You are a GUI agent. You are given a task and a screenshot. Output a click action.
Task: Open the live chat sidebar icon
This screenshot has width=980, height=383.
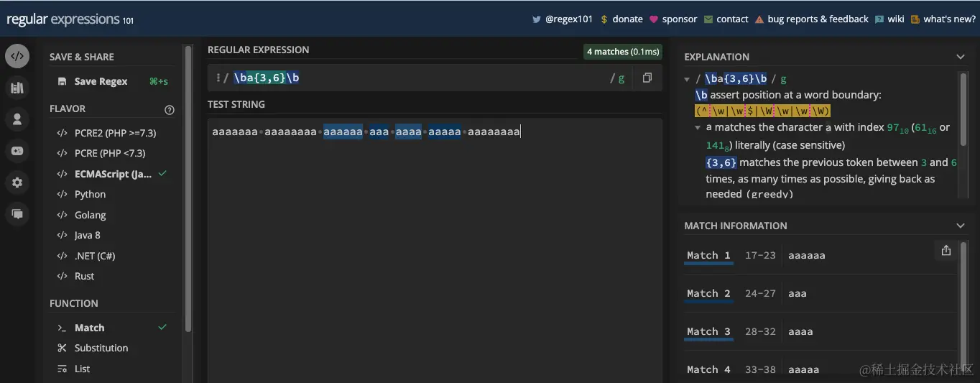click(x=17, y=214)
